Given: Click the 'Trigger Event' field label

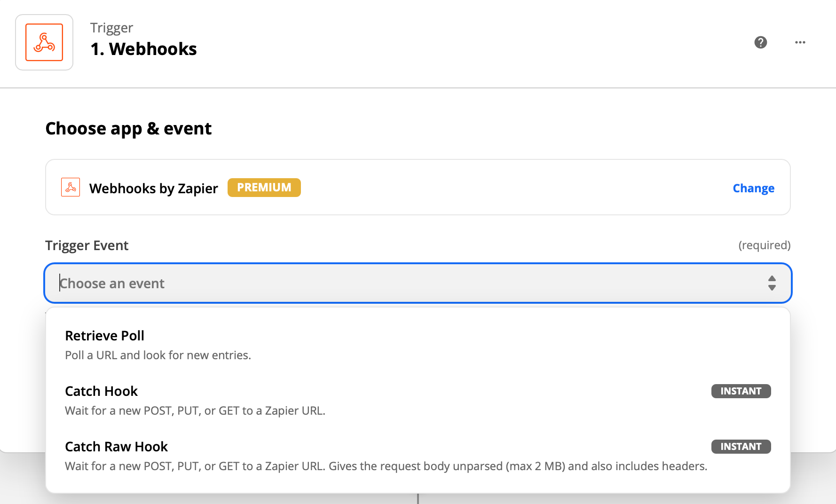Looking at the screenshot, I should tap(87, 245).
